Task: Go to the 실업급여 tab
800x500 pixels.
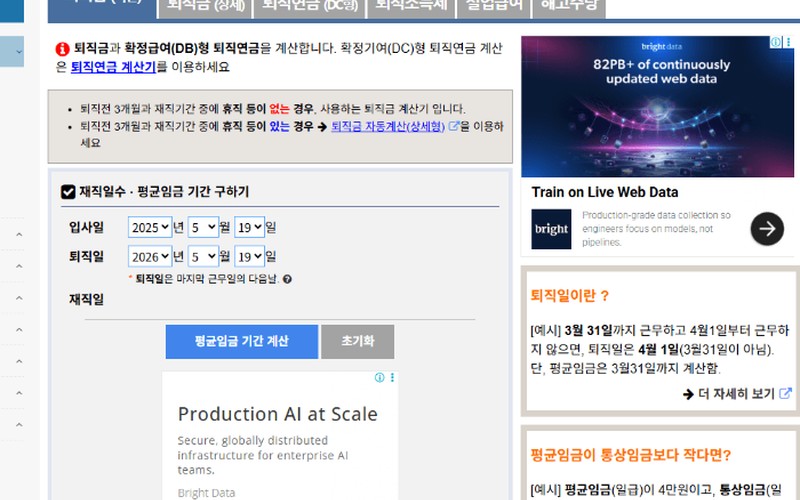Action: (493, 7)
